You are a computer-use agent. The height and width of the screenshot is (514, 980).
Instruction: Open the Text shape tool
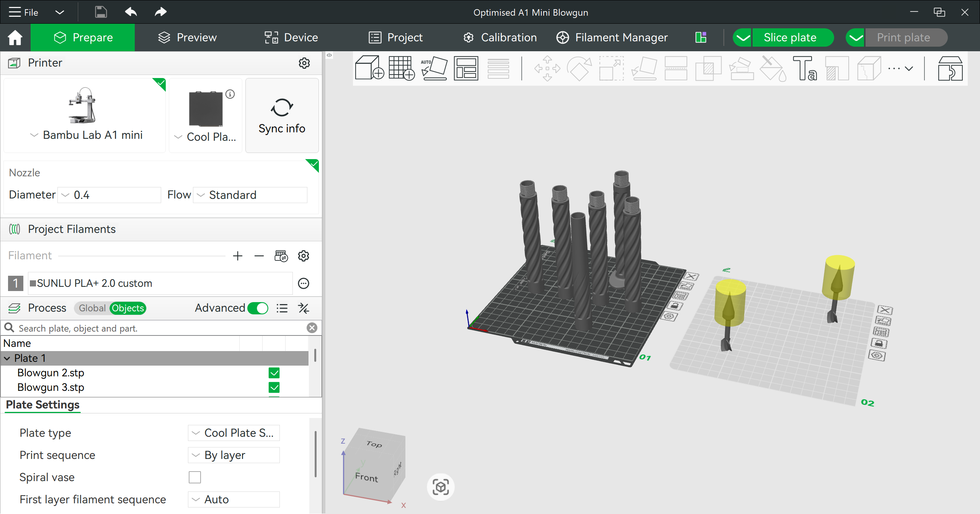(805, 68)
